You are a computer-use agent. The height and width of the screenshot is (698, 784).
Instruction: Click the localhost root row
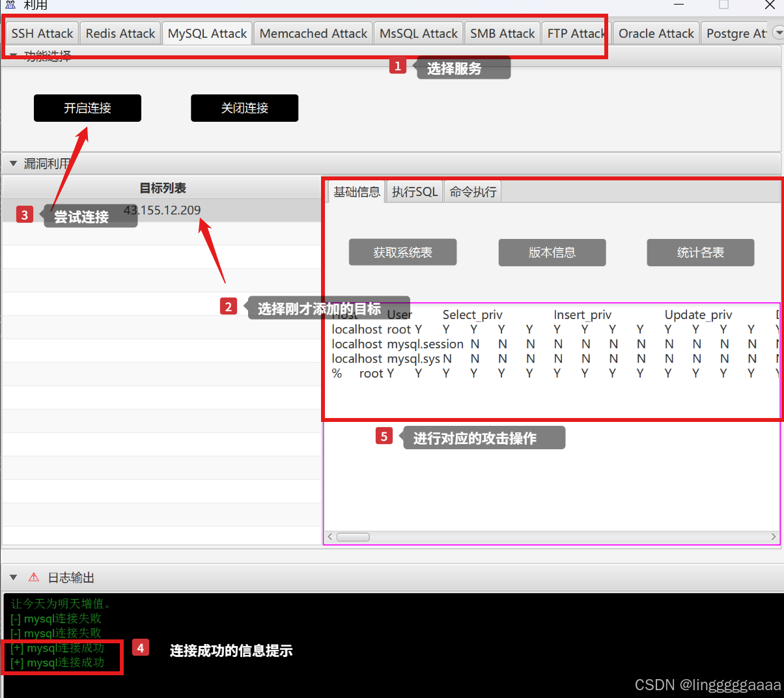click(x=553, y=329)
